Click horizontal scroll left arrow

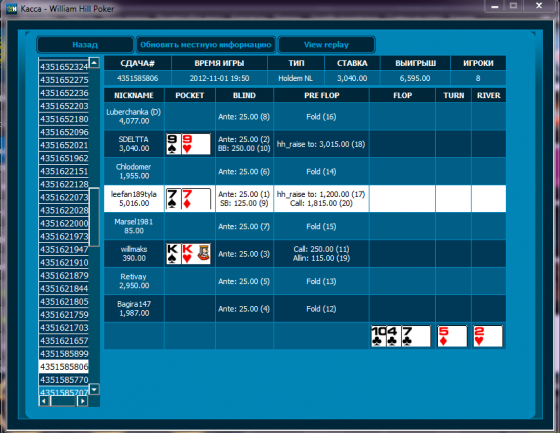coord(44,401)
